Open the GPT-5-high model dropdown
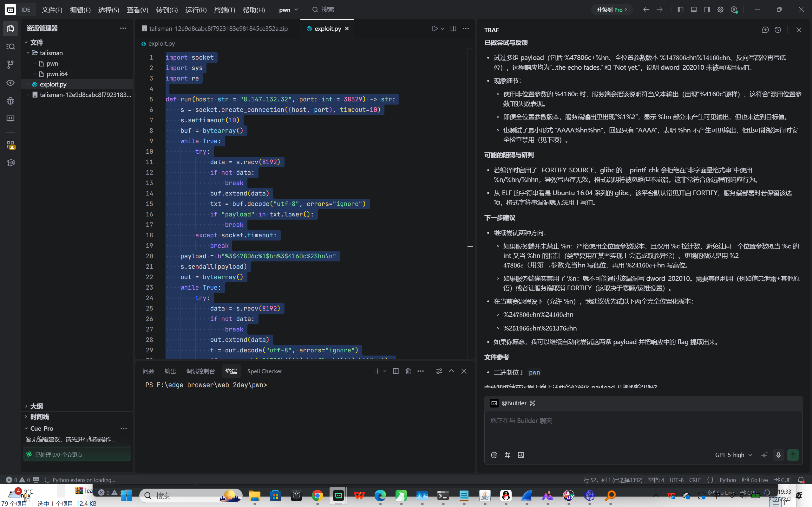The image size is (812, 507). click(x=733, y=455)
